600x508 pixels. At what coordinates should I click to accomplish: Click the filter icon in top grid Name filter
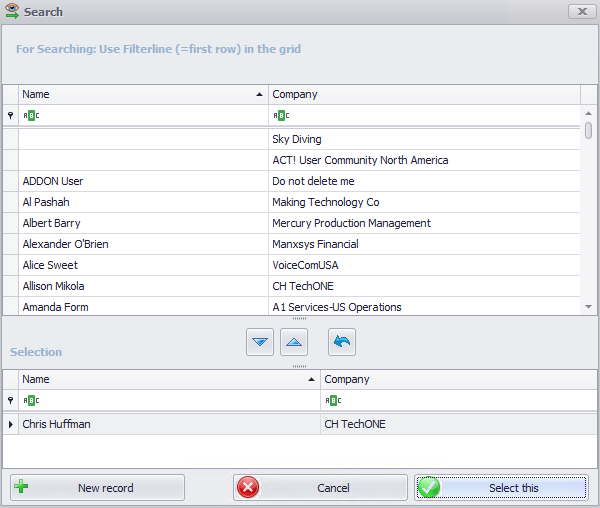31,115
